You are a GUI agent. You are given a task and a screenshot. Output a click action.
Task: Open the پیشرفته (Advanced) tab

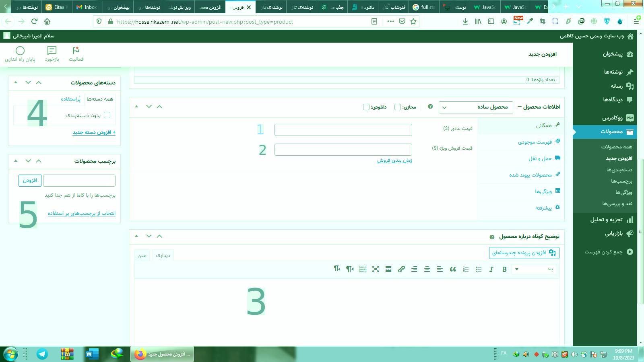[x=521, y=208]
